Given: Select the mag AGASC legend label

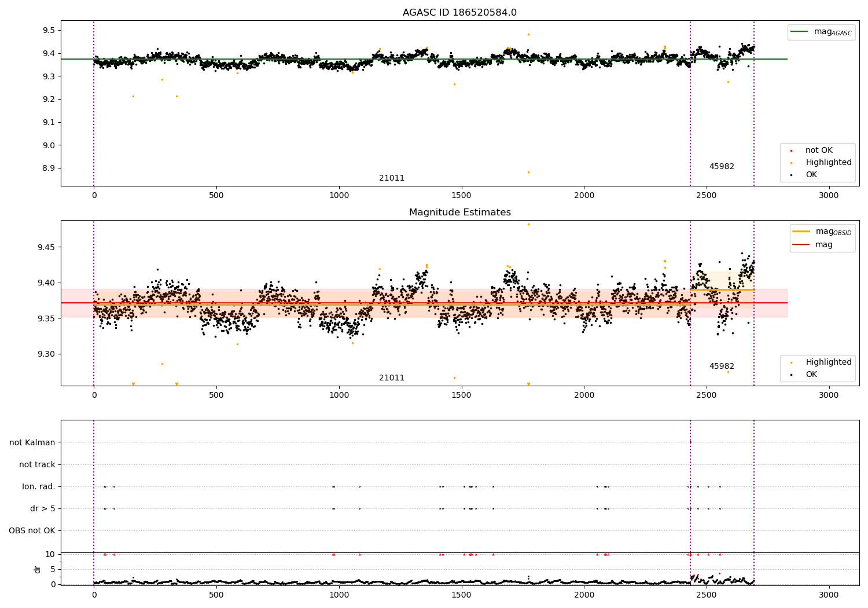Looking at the screenshot, I should click(x=833, y=32).
